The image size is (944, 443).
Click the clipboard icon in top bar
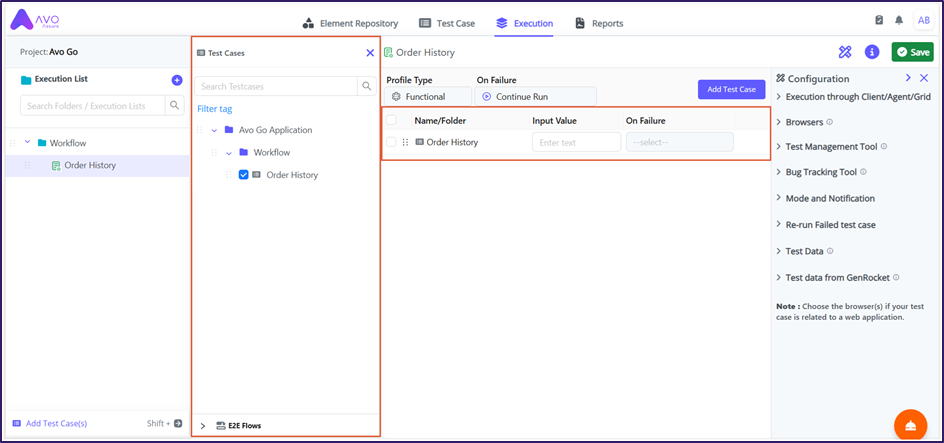click(x=879, y=20)
